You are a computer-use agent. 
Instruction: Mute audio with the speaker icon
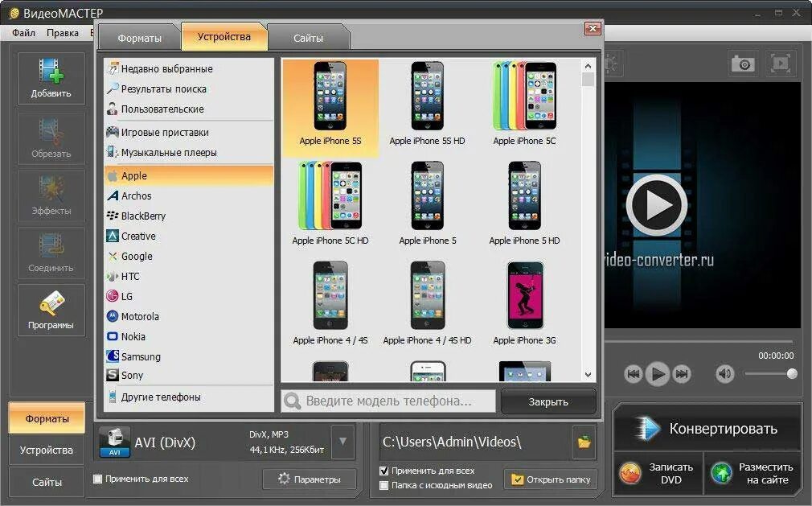point(725,373)
